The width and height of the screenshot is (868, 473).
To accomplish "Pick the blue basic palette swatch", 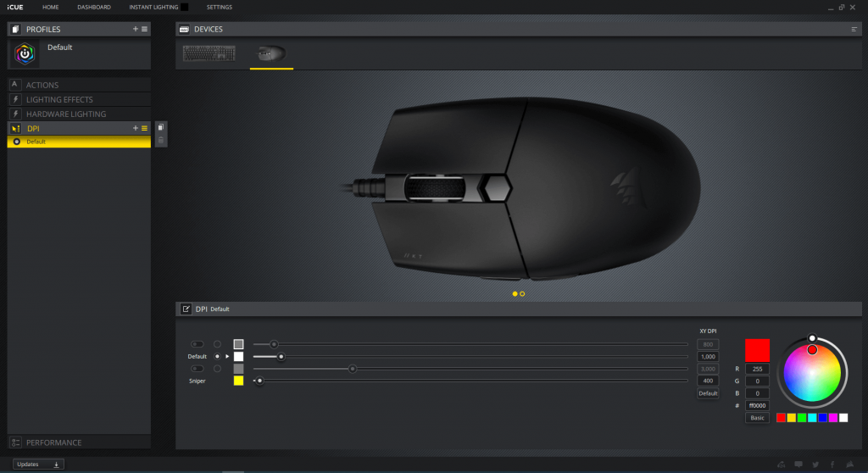I will (x=822, y=418).
